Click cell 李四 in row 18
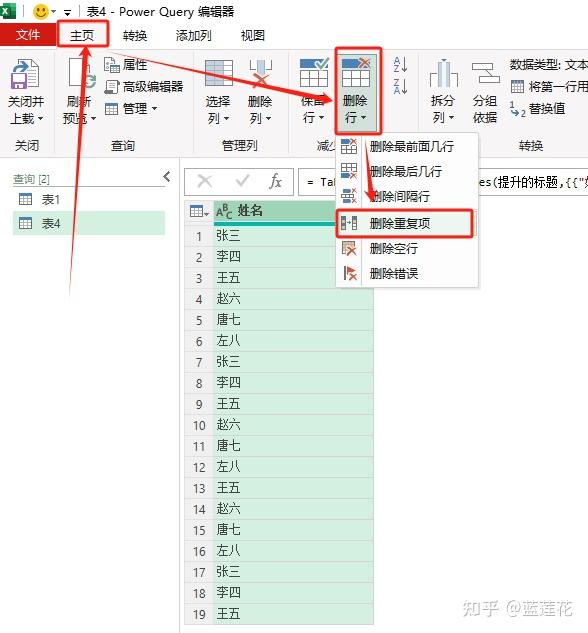 293,593
